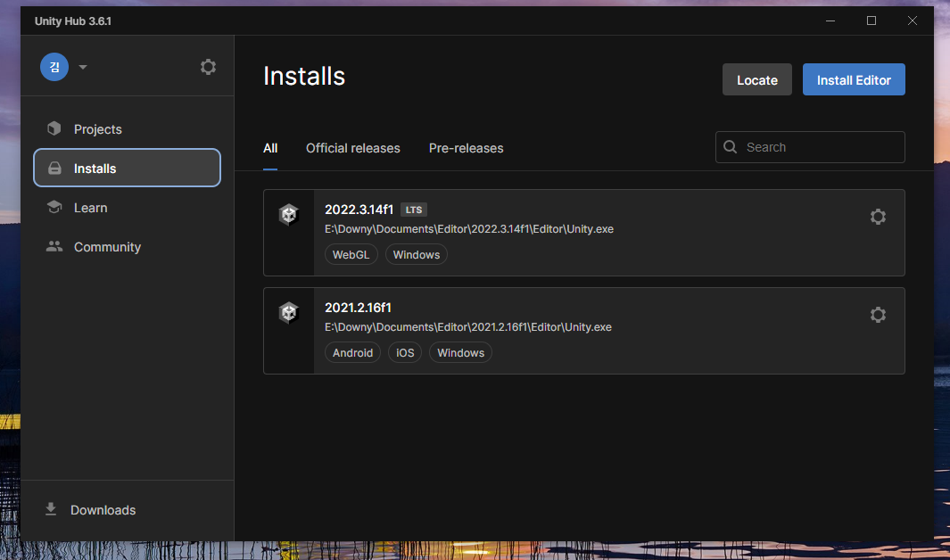
Task: Open the Projects section
Action: (128, 129)
